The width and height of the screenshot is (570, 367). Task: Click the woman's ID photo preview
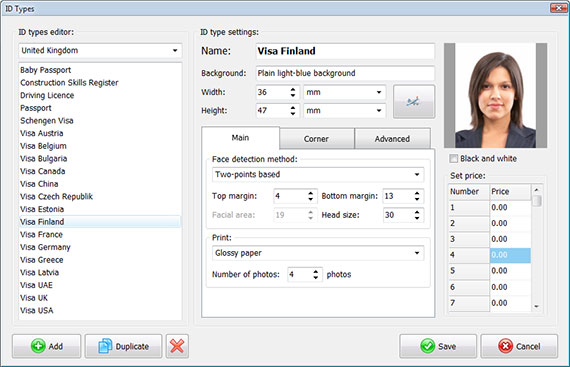pos(495,96)
